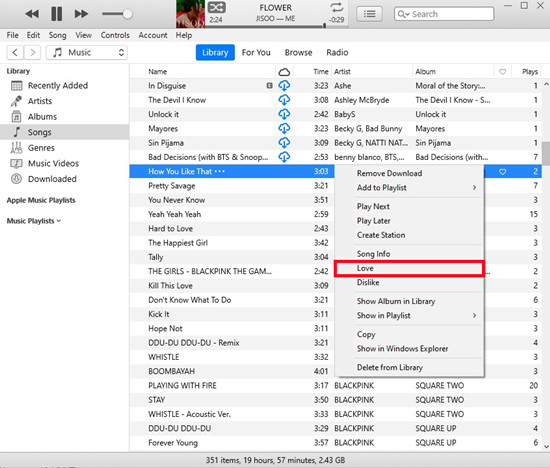Open the Edit menu
Image resolution: width=550 pixels, height=468 pixels.
click(x=33, y=35)
